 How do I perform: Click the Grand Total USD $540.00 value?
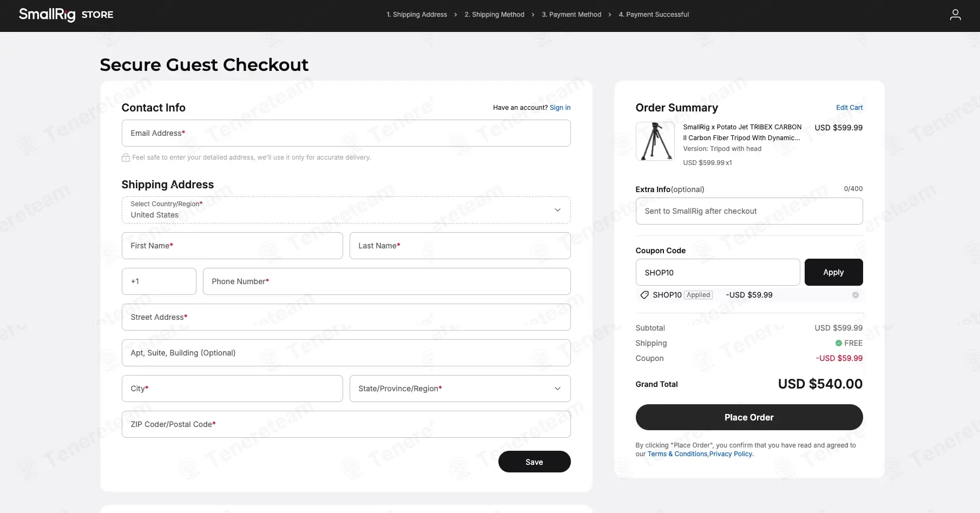click(820, 384)
